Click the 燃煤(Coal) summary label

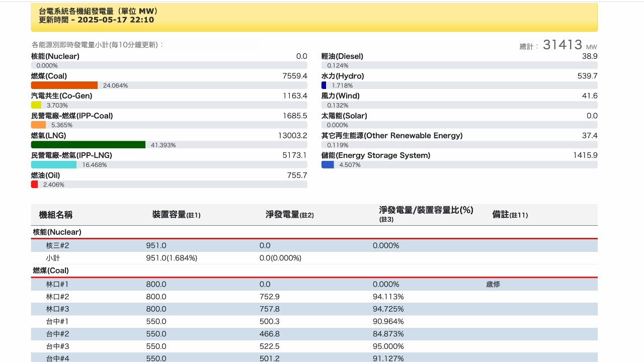(49, 76)
